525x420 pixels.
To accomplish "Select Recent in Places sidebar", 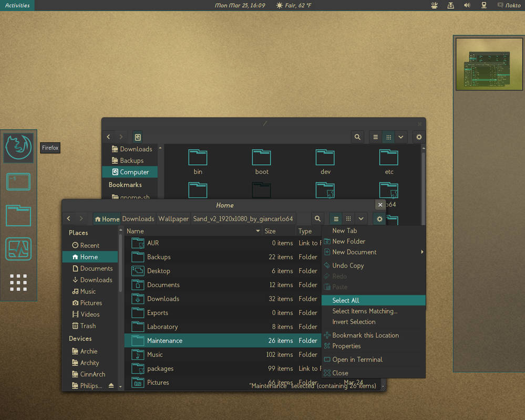I will (90, 246).
